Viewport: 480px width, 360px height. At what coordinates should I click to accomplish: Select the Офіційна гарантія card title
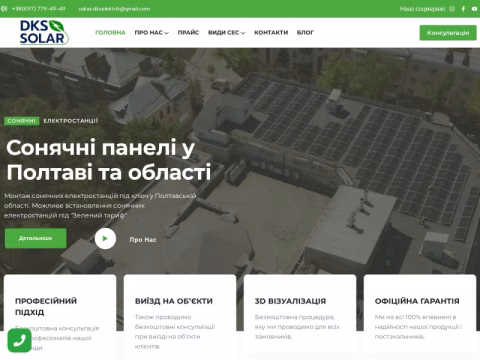click(x=417, y=301)
